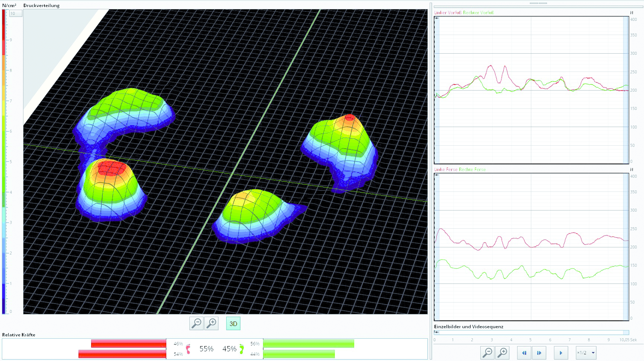The width and height of the screenshot is (644, 361).
Task: Click the '46%' left forefoot percentage
Action: coord(178,344)
